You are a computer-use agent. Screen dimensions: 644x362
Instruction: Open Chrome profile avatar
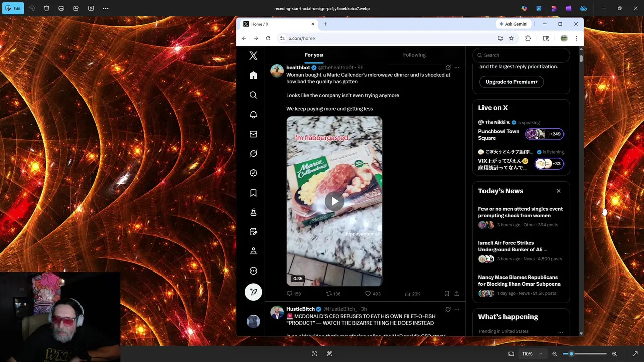(x=564, y=38)
